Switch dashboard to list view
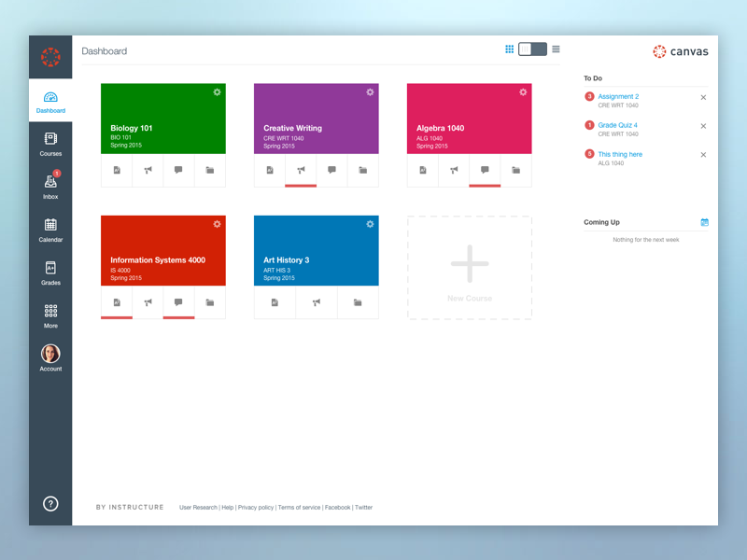The width and height of the screenshot is (747, 560). click(x=556, y=49)
